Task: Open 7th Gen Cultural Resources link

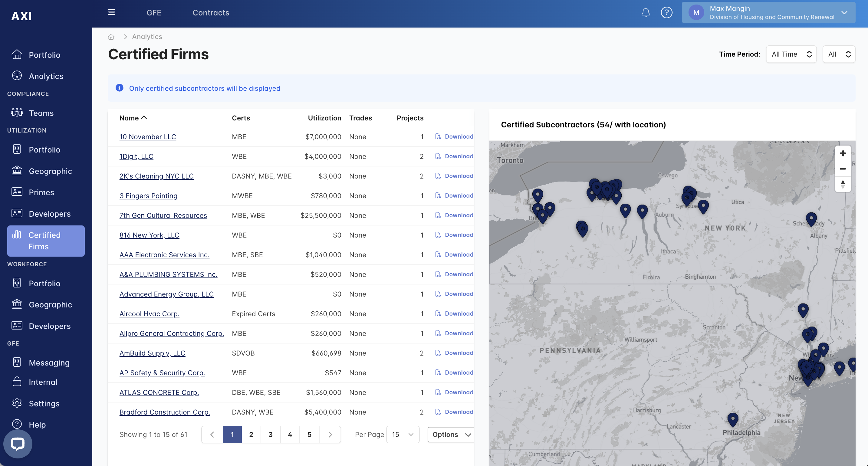Action: point(163,215)
